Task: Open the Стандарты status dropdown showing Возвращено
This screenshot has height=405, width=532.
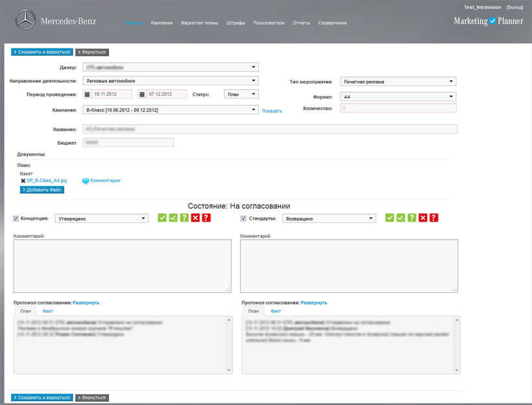Action: point(329,218)
